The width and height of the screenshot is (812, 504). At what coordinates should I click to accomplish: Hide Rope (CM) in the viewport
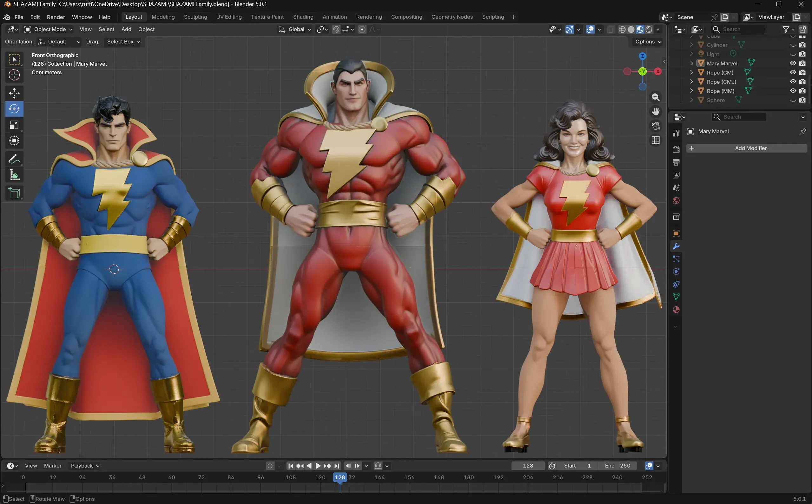pyautogui.click(x=793, y=72)
